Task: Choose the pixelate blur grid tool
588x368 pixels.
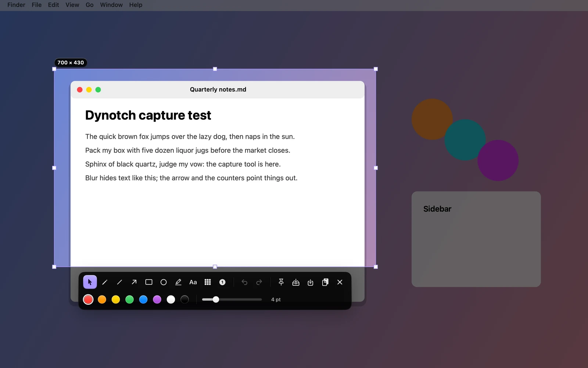Action: click(208, 282)
